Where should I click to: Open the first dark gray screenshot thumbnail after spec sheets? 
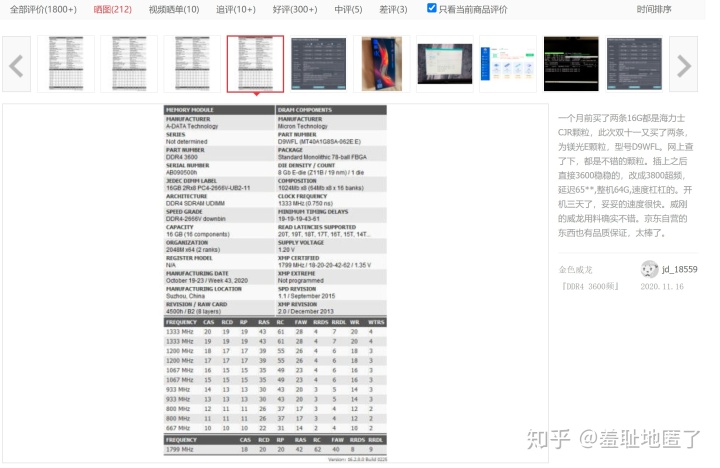pos(319,64)
